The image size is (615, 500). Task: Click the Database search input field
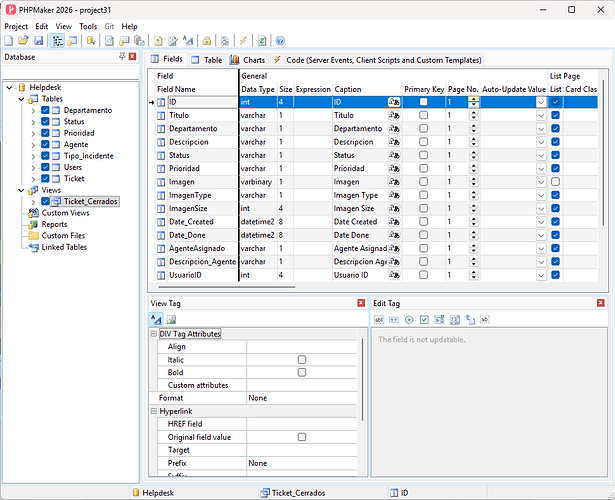(x=71, y=73)
